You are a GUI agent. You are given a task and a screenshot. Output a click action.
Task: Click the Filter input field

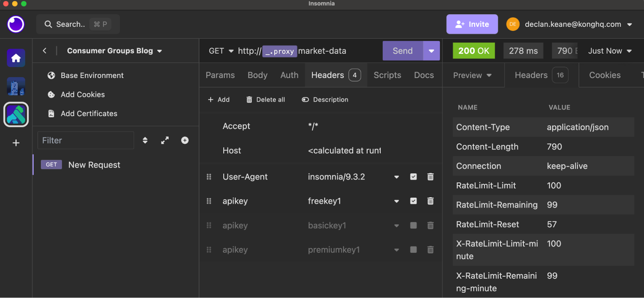point(86,140)
